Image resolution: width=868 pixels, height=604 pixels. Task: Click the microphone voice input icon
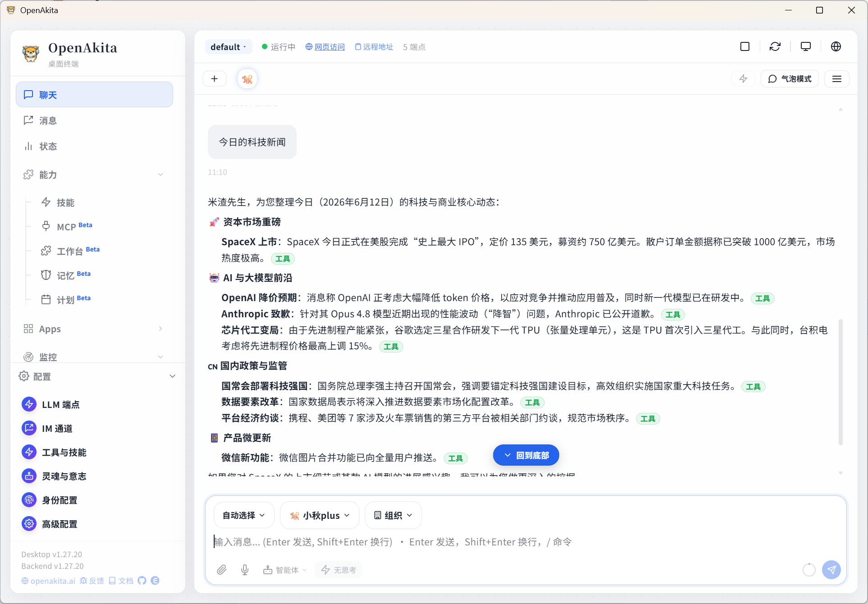[245, 570]
